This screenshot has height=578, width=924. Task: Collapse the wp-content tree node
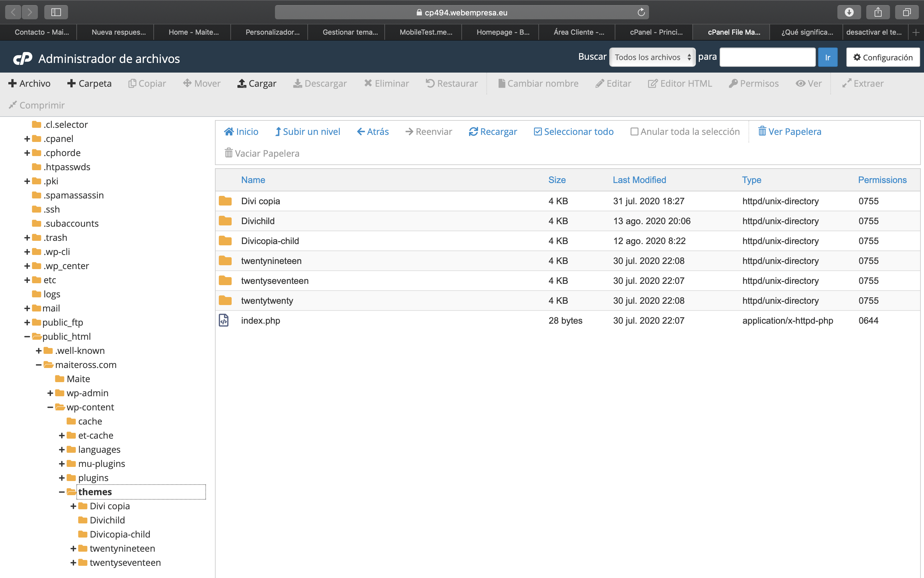coord(50,407)
